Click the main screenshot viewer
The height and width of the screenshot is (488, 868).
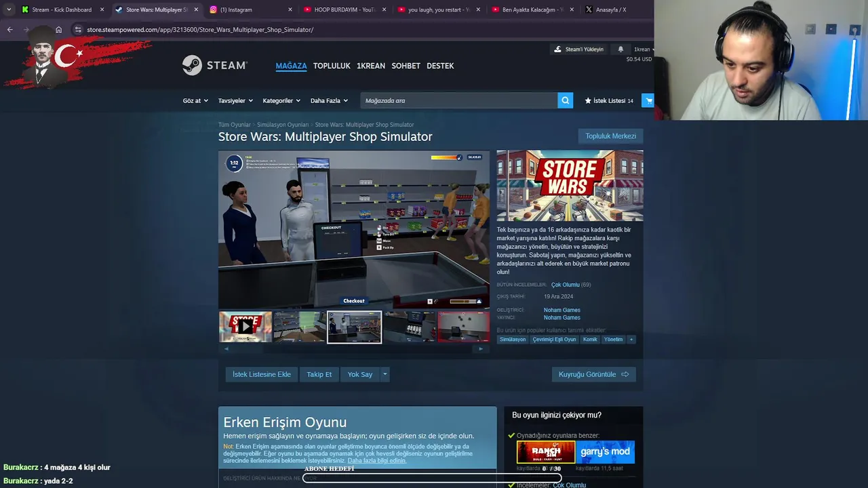(x=353, y=229)
